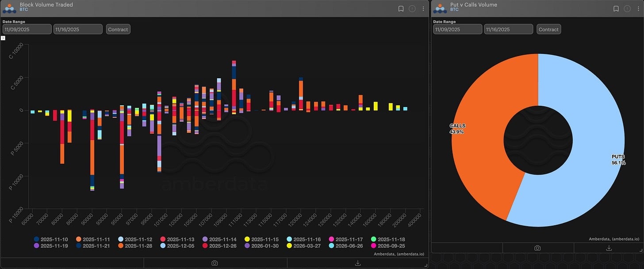Open the info icon on Block Volume Traded
This screenshot has height=269, width=644.
(412, 8)
